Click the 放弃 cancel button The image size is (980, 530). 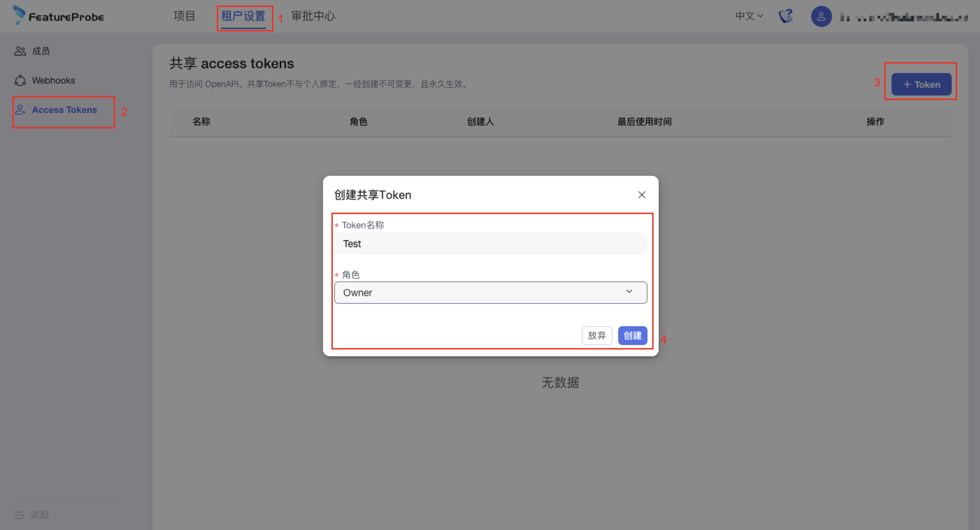click(596, 335)
